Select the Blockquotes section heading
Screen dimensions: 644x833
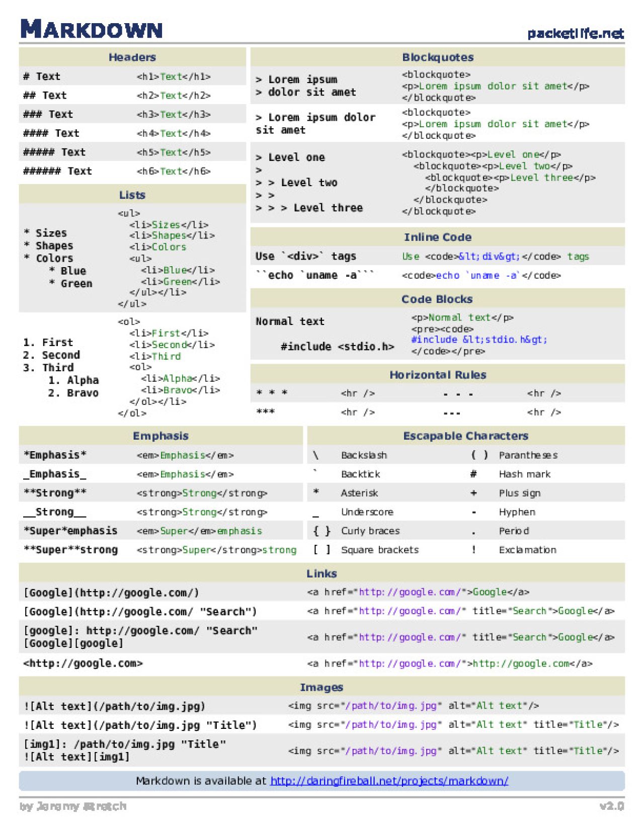438,57
